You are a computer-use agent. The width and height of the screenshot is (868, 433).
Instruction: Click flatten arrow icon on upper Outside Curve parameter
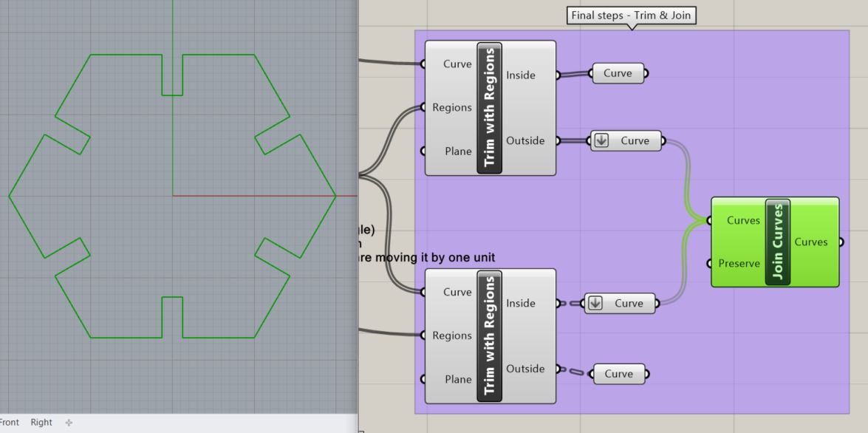pos(601,141)
